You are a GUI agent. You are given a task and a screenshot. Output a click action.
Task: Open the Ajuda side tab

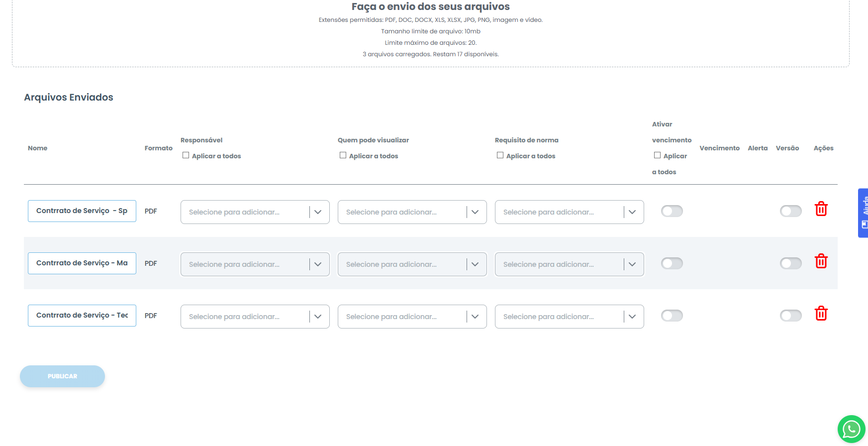864,213
